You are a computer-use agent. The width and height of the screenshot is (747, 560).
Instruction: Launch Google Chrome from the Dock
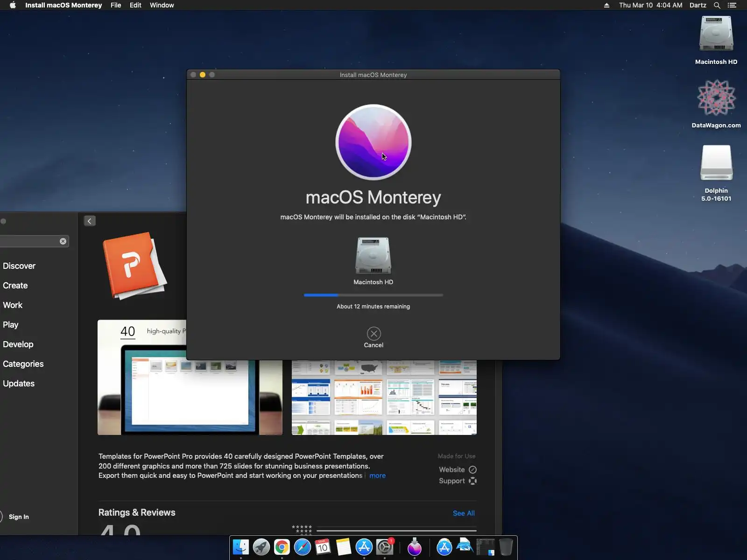(282, 547)
